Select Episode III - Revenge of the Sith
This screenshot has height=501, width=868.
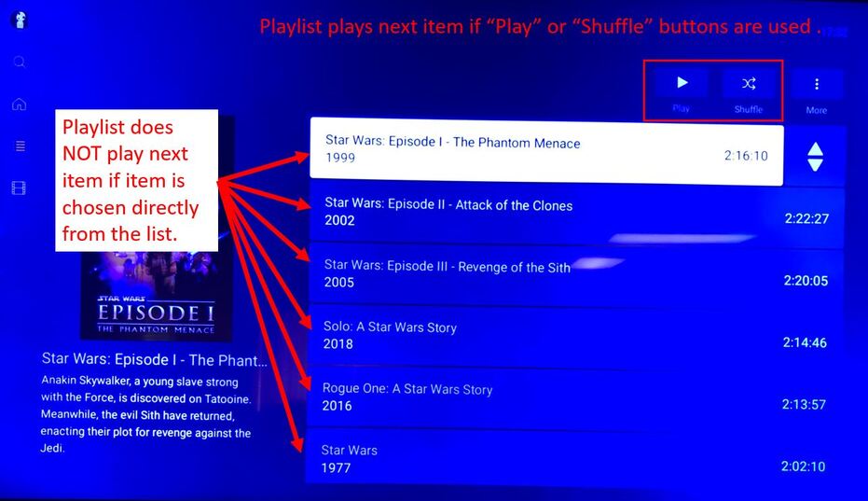tap(576, 274)
